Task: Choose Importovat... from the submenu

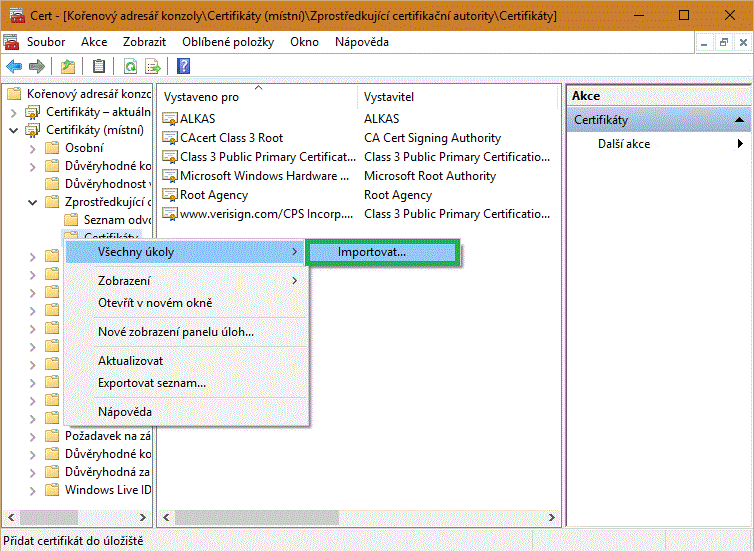Action: click(x=372, y=252)
